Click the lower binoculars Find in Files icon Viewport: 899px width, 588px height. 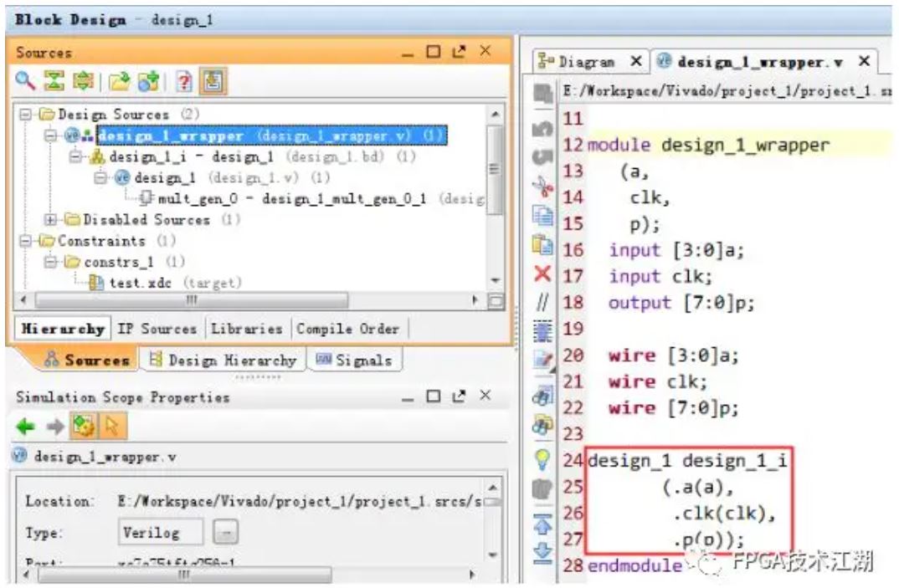542,425
